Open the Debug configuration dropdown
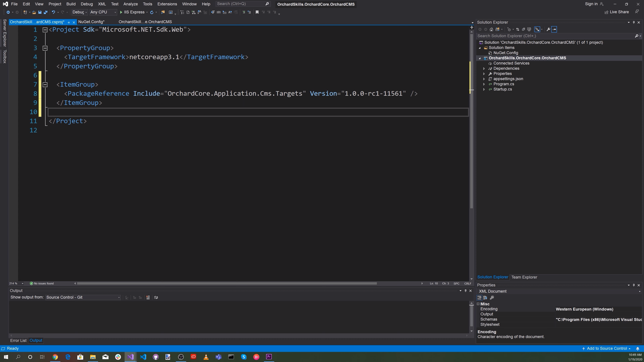This screenshot has height=362, width=644. 79,12
